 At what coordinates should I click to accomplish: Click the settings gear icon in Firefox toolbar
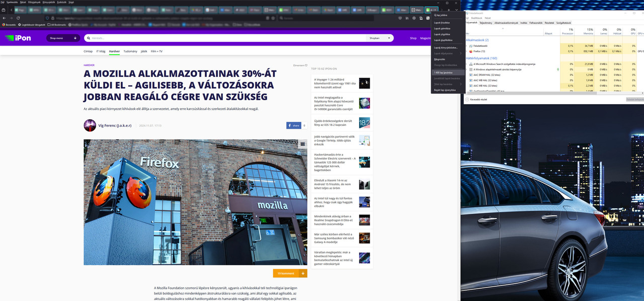(x=414, y=18)
